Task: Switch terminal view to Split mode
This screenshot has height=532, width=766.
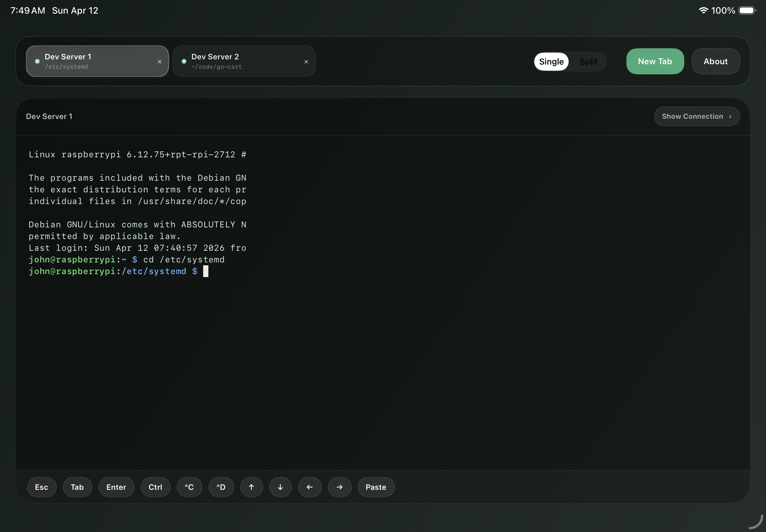Action: click(x=588, y=61)
